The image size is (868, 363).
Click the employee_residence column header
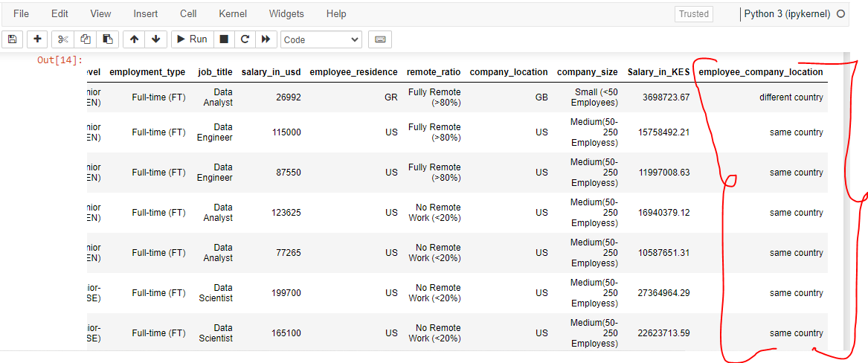click(354, 72)
